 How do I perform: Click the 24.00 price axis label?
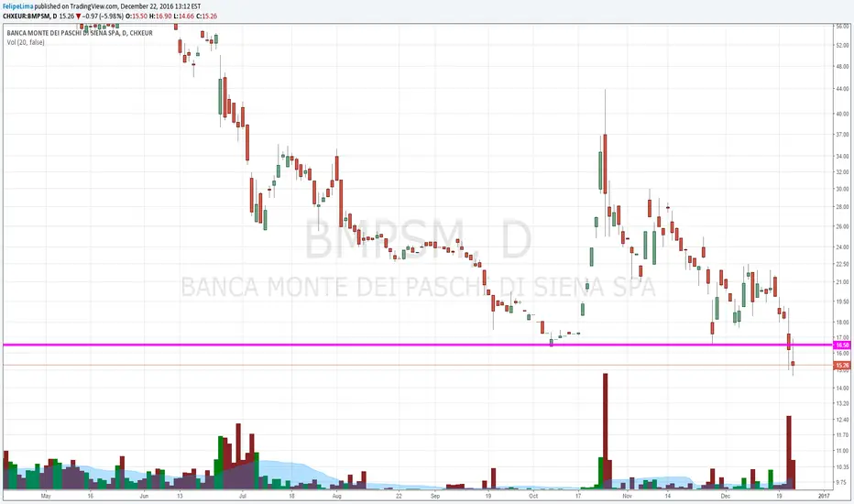[842, 247]
